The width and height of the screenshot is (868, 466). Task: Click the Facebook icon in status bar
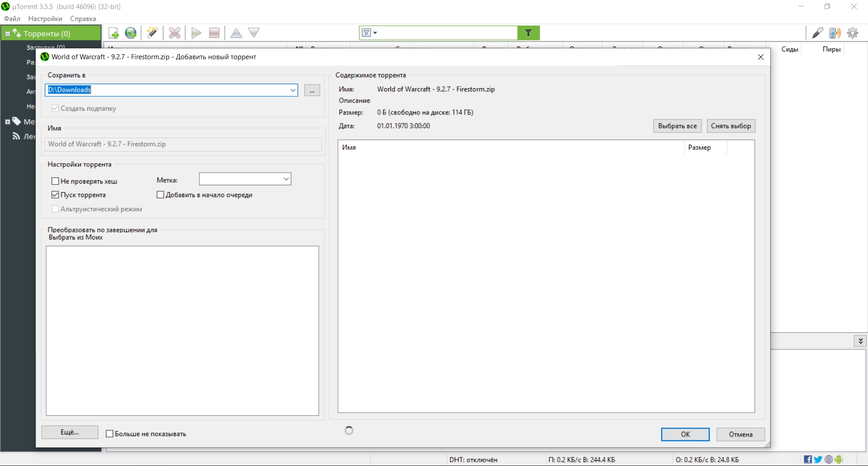[808, 460]
